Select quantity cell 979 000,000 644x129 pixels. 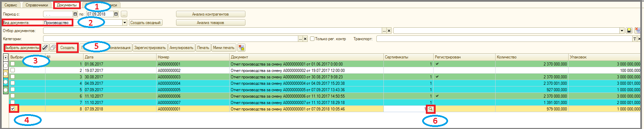(x=532, y=109)
